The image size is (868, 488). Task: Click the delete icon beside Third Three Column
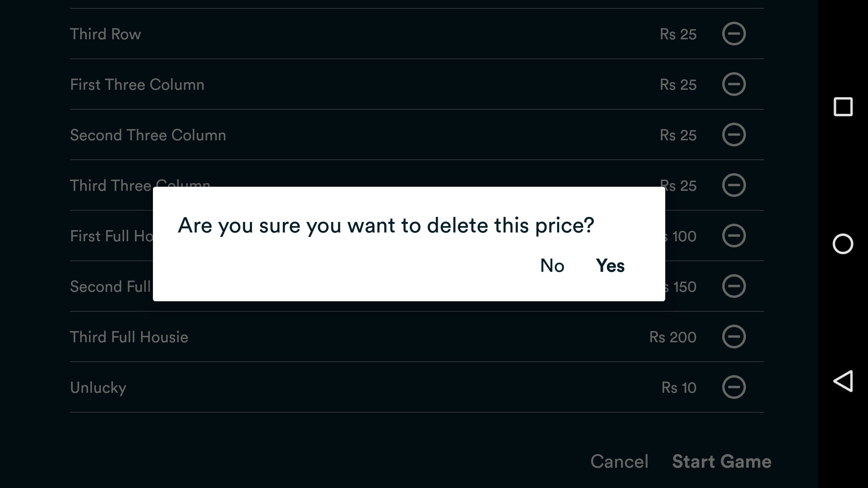click(x=734, y=185)
